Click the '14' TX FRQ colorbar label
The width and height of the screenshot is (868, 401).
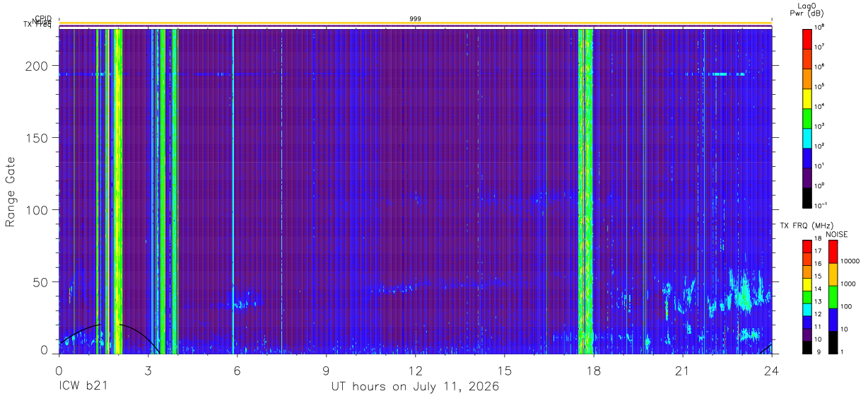click(818, 290)
